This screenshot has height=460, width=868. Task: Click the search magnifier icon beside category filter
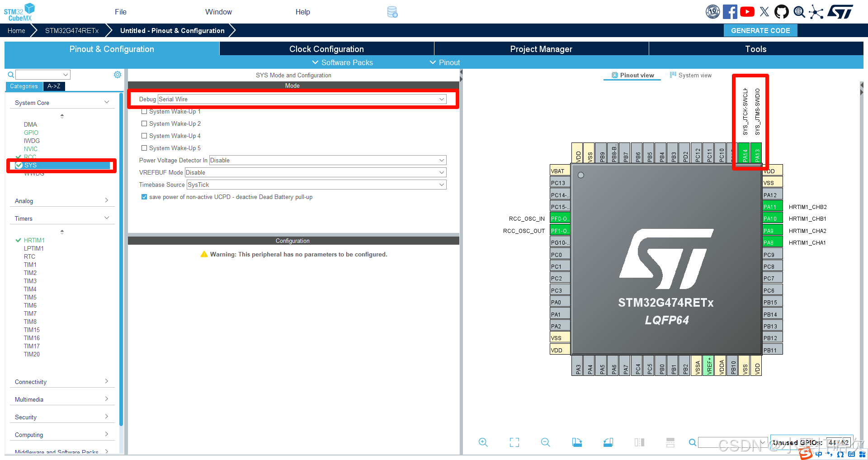pyautogui.click(x=11, y=75)
